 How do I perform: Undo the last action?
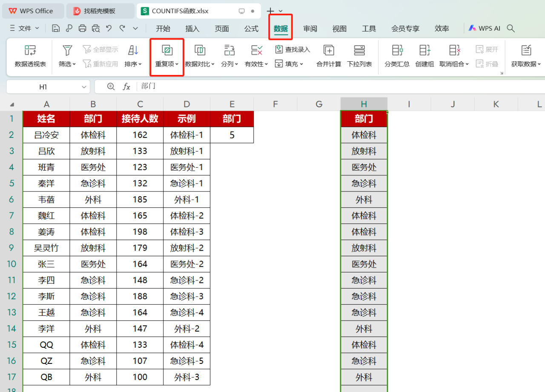(x=109, y=29)
